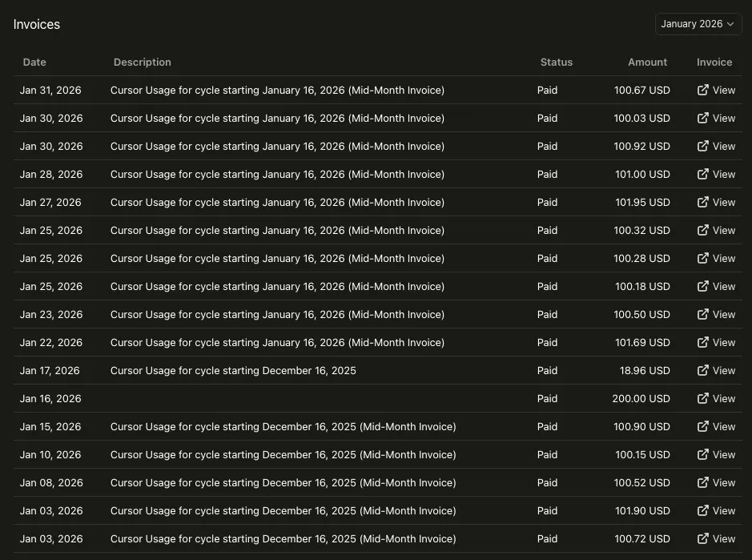This screenshot has height=560, width=752.
Task: Click Paid status of Jan 16, 2026 row
Action: 547,399
